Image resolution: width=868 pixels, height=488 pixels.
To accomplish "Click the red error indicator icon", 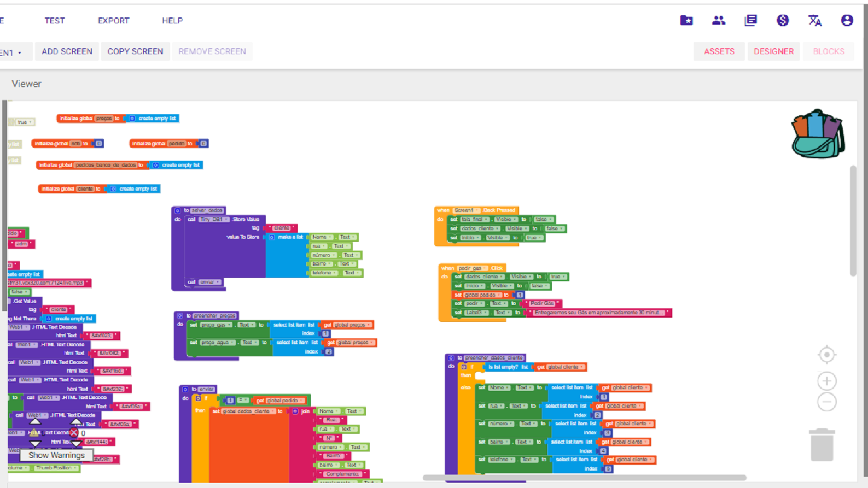I will pos(74,432).
